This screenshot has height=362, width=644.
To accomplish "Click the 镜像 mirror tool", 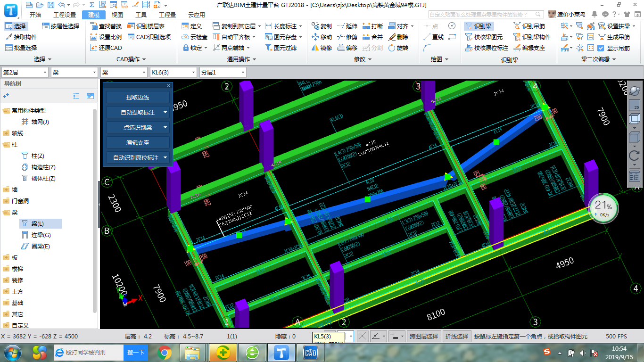I will point(322,48).
